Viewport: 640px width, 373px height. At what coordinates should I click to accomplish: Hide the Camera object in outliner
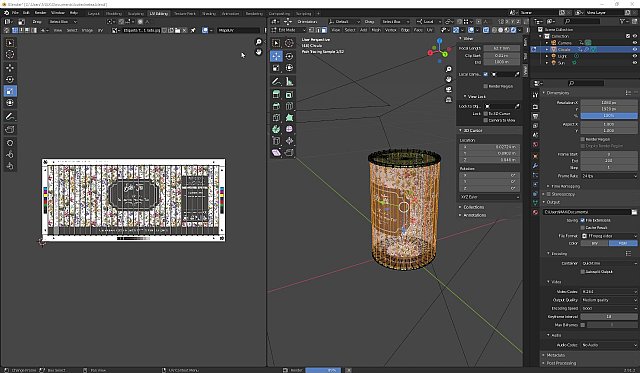(634, 42)
